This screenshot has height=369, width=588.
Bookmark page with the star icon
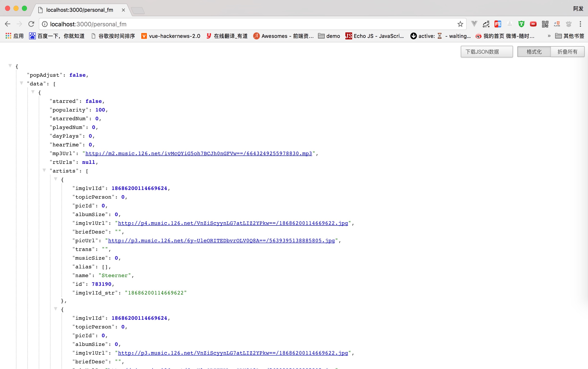pos(460,24)
